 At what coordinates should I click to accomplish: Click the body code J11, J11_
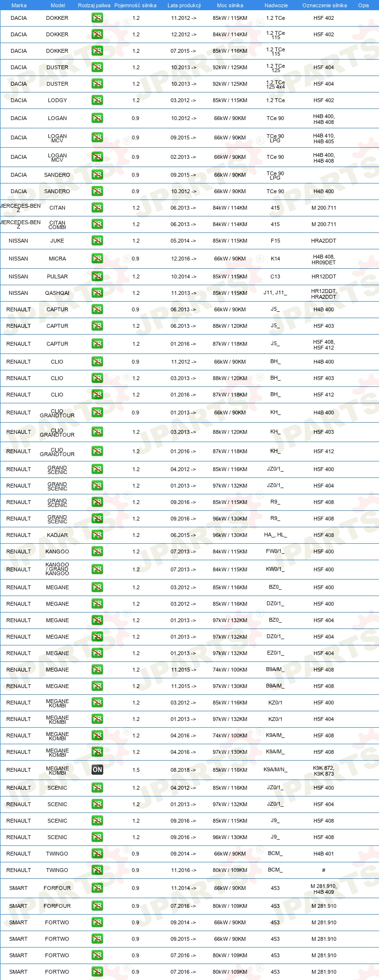(275, 293)
